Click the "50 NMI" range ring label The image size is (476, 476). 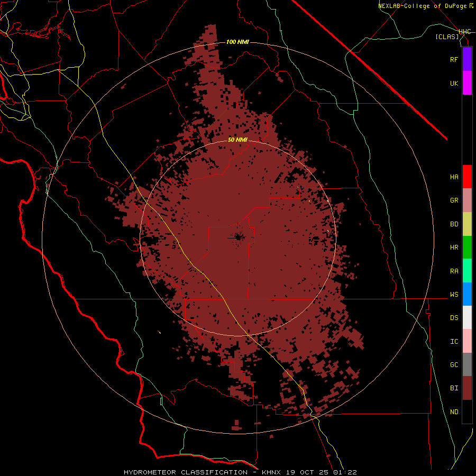point(237,140)
